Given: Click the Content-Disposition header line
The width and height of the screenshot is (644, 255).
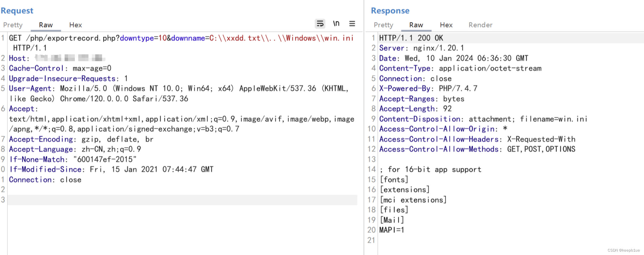Looking at the screenshot, I should [x=483, y=119].
